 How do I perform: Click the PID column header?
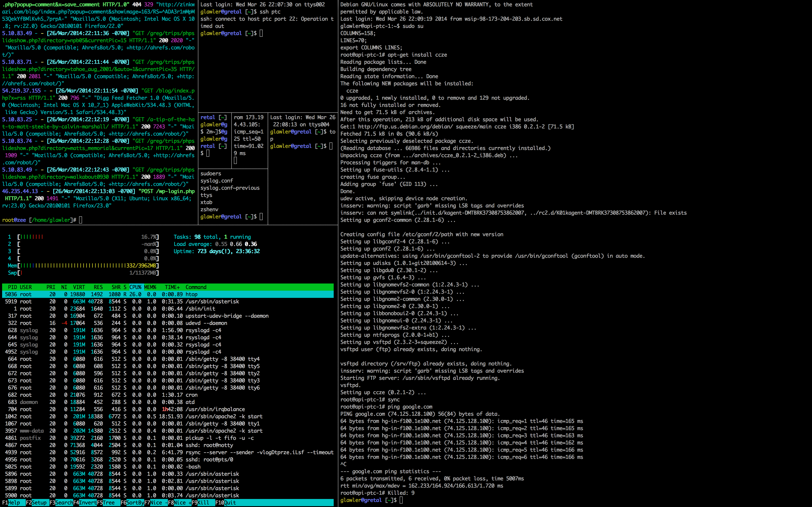point(12,287)
